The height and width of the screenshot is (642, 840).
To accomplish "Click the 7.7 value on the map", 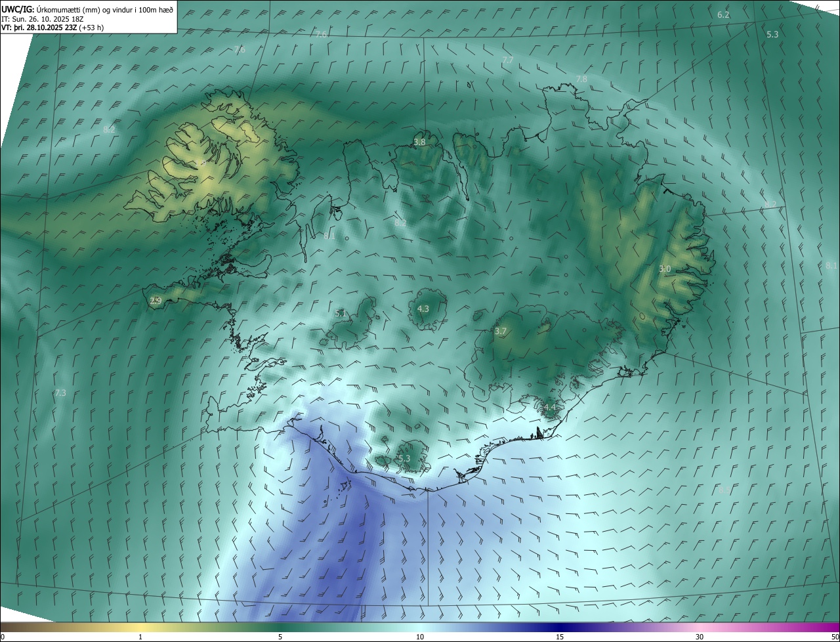I will tap(507, 60).
